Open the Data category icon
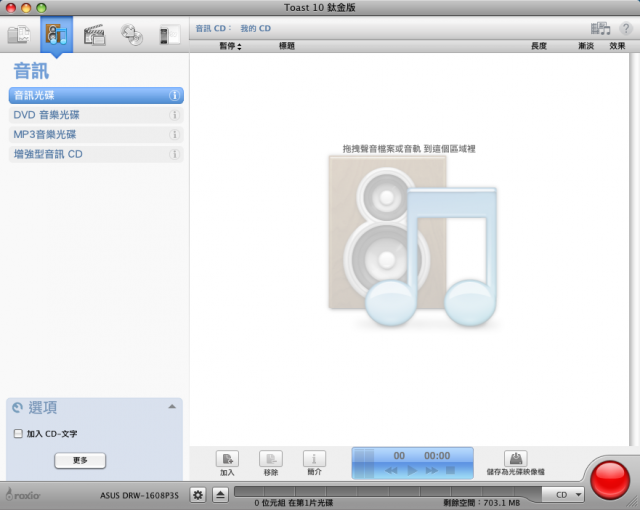 tap(19, 35)
